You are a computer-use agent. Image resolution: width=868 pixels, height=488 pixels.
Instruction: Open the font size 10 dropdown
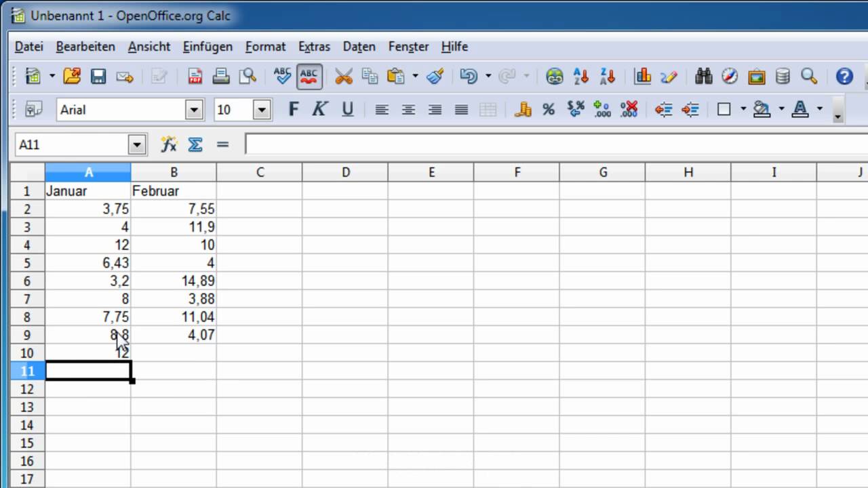pos(262,110)
